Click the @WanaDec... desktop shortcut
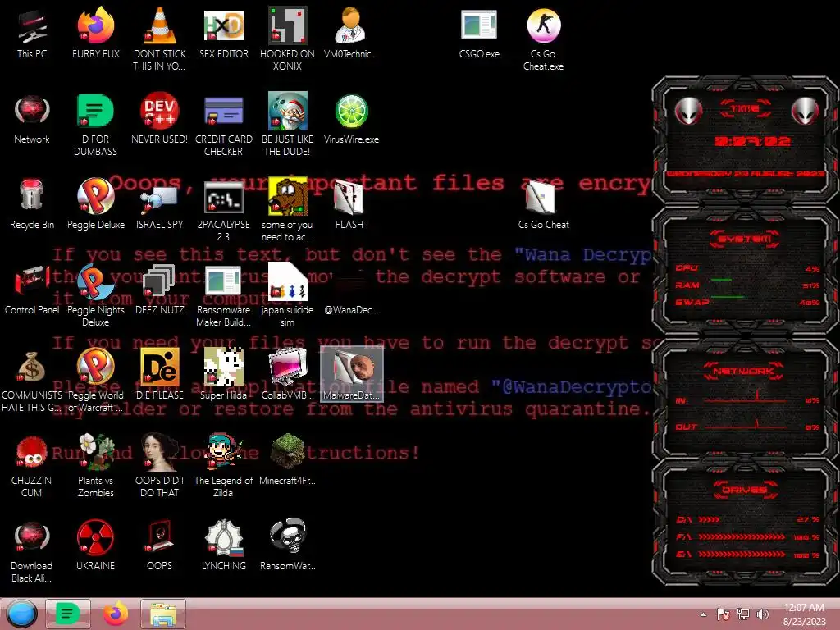 click(x=351, y=309)
